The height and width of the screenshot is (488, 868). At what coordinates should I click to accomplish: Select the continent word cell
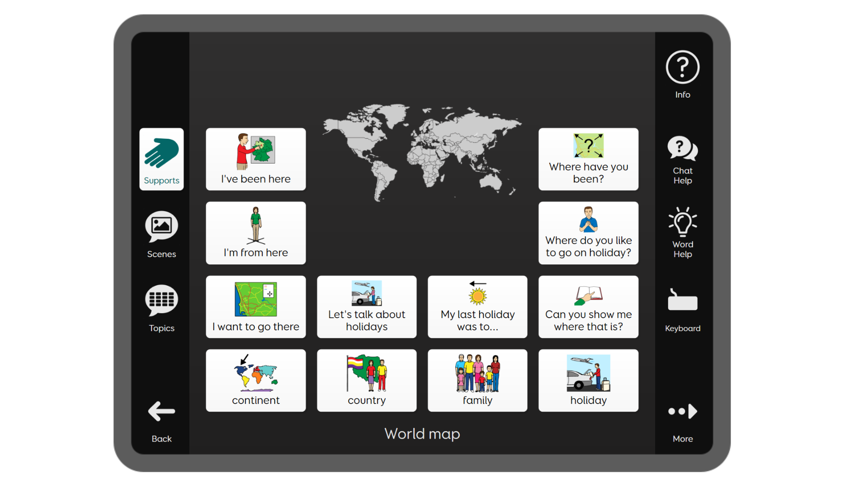256,380
